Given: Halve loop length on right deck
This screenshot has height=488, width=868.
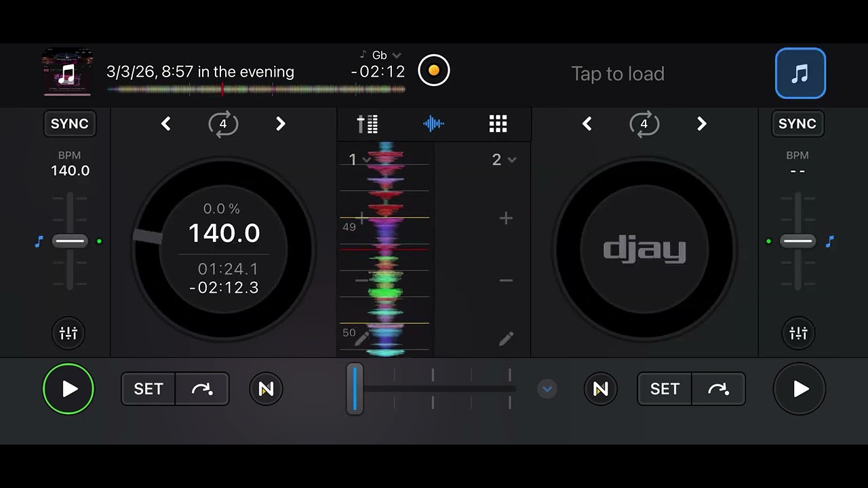Looking at the screenshot, I should tap(587, 123).
